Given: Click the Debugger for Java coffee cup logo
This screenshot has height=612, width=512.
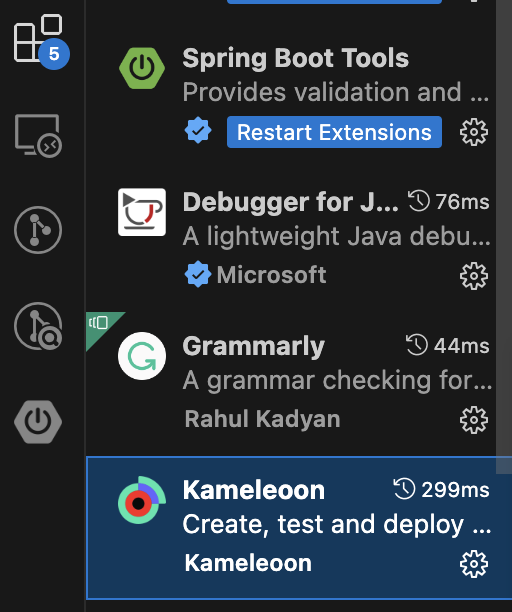Looking at the screenshot, I should coord(142,212).
